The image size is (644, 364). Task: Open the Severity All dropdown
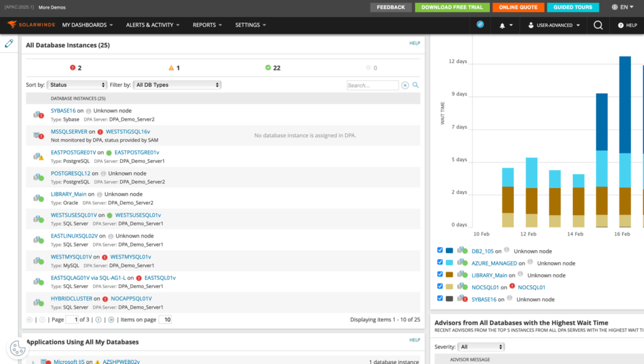(x=481, y=347)
